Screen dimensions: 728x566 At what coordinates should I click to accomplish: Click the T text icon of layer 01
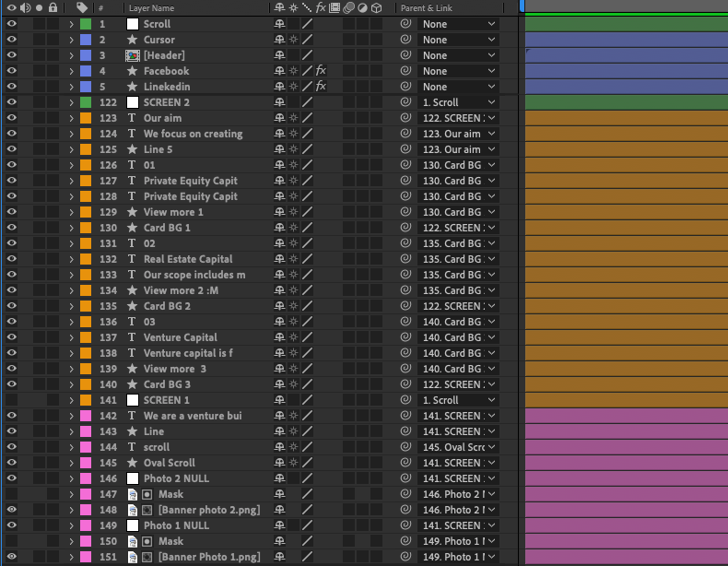pos(133,165)
